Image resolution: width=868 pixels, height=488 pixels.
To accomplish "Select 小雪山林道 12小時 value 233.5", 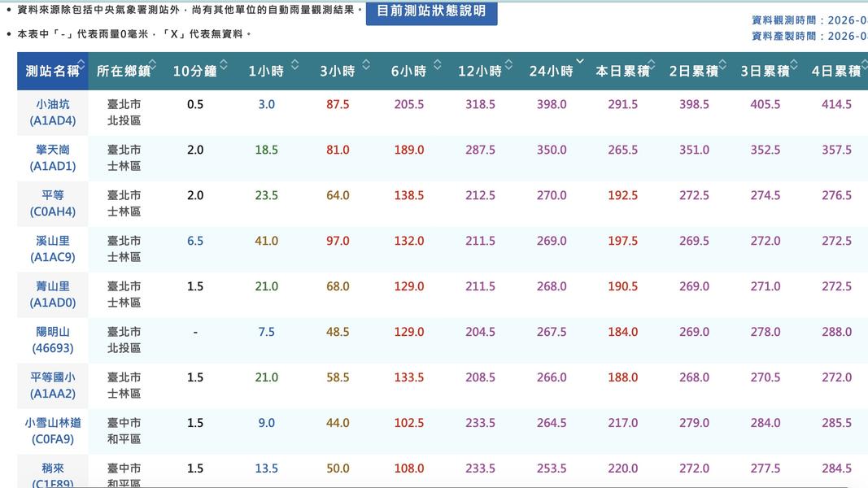I will (x=480, y=423).
